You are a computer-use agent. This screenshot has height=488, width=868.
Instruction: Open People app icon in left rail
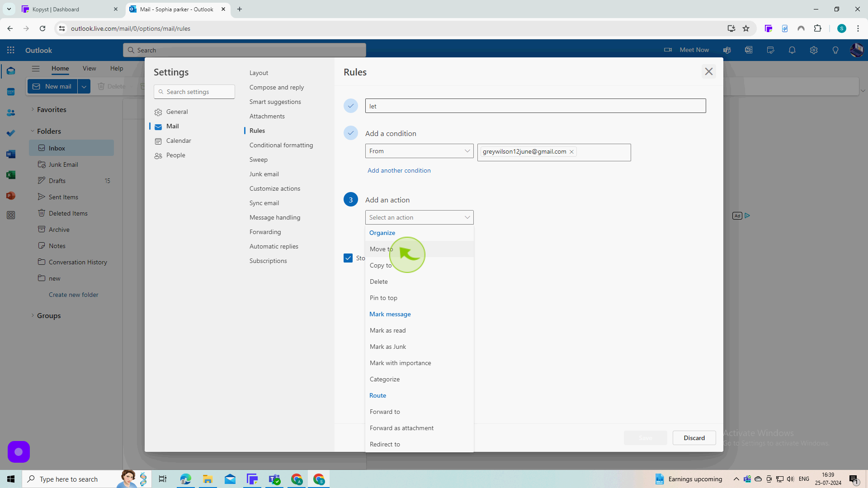tap(11, 113)
